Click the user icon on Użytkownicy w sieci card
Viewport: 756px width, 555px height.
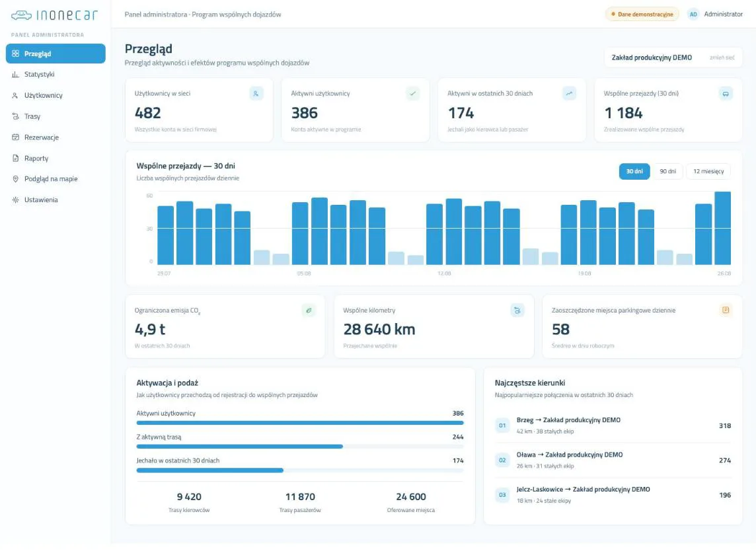(256, 94)
